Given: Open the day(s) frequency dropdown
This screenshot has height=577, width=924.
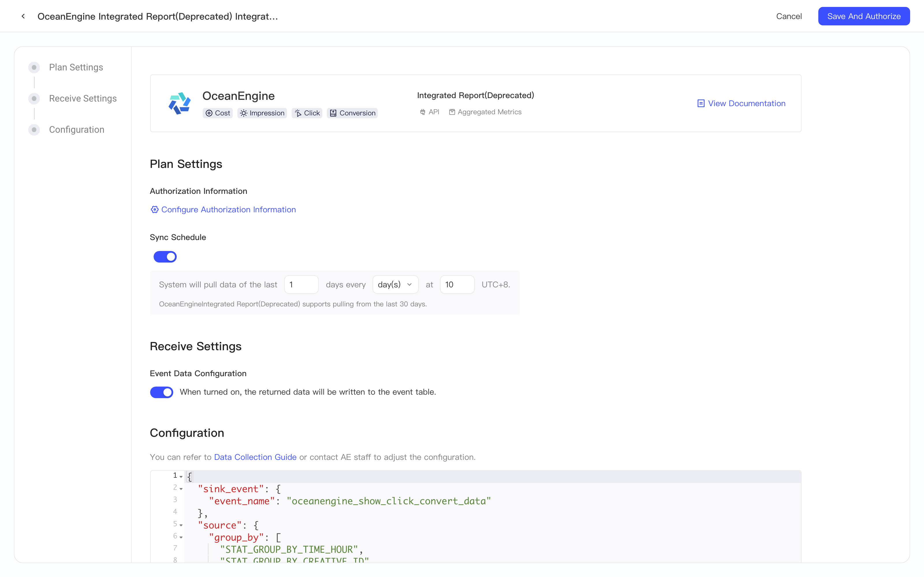Looking at the screenshot, I should pos(395,285).
